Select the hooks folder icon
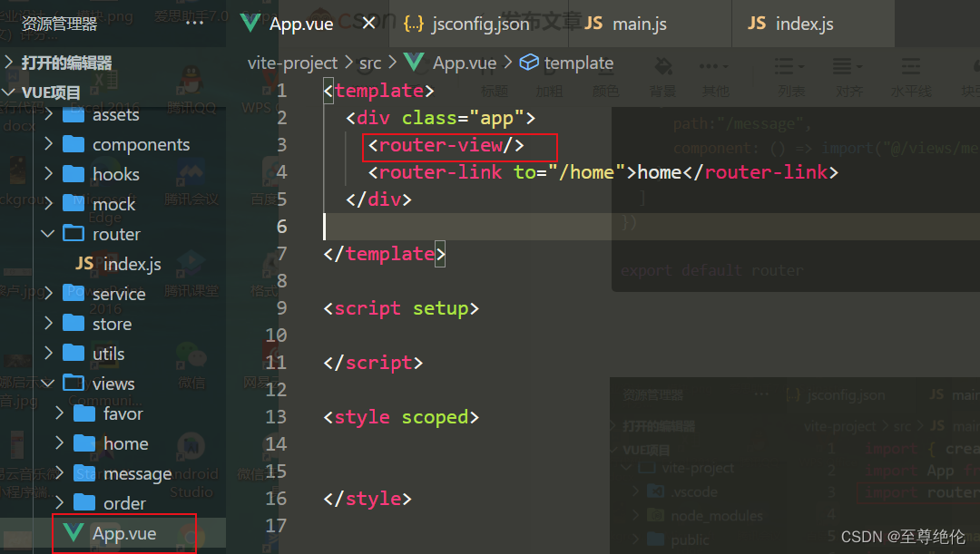This screenshot has width=980, height=554. tap(73, 173)
